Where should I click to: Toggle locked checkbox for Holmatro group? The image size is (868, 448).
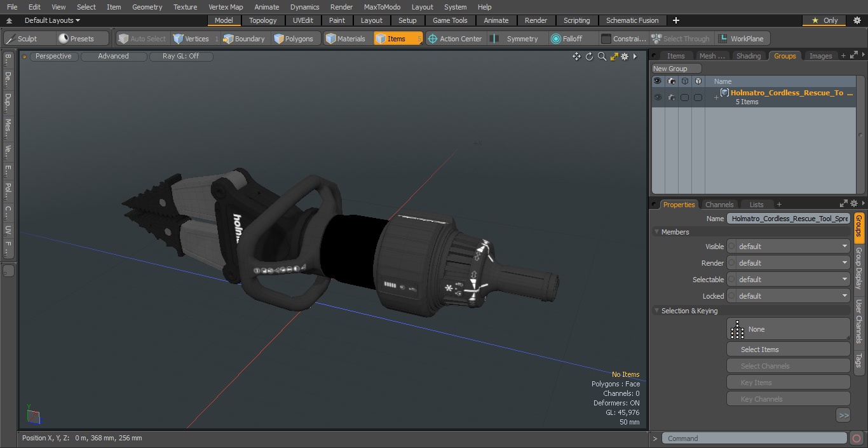[x=698, y=97]
